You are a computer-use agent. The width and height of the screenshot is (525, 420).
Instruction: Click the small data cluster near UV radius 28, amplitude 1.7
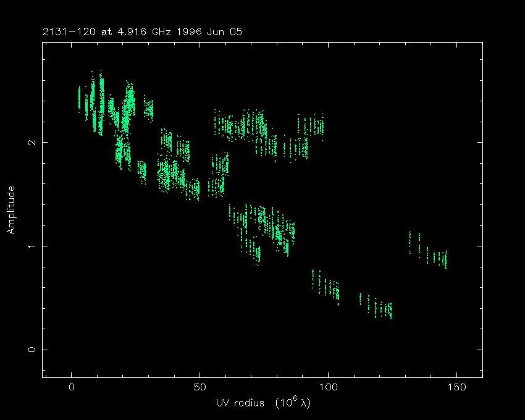142,170
